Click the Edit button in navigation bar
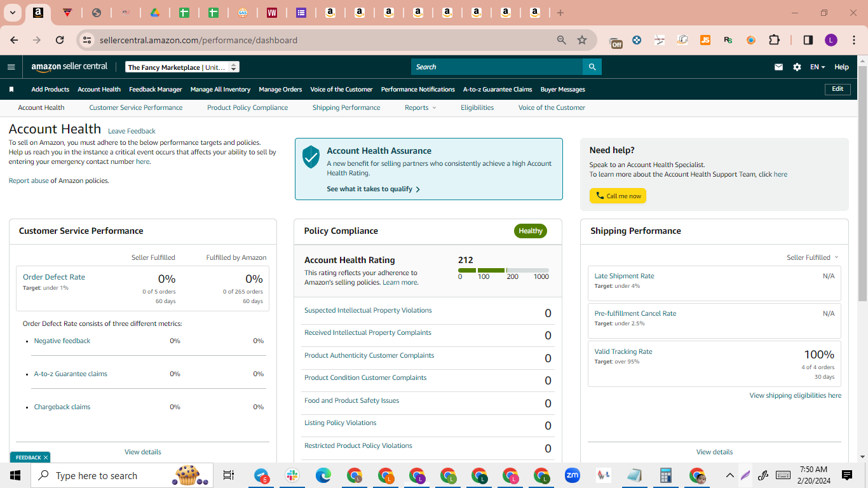 [x=837, y=89]
